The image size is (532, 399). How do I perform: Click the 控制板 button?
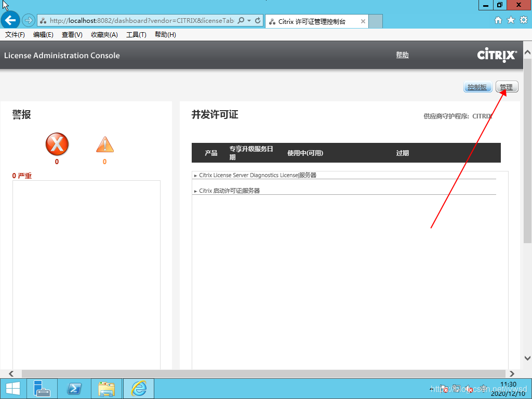click(477, 87)
